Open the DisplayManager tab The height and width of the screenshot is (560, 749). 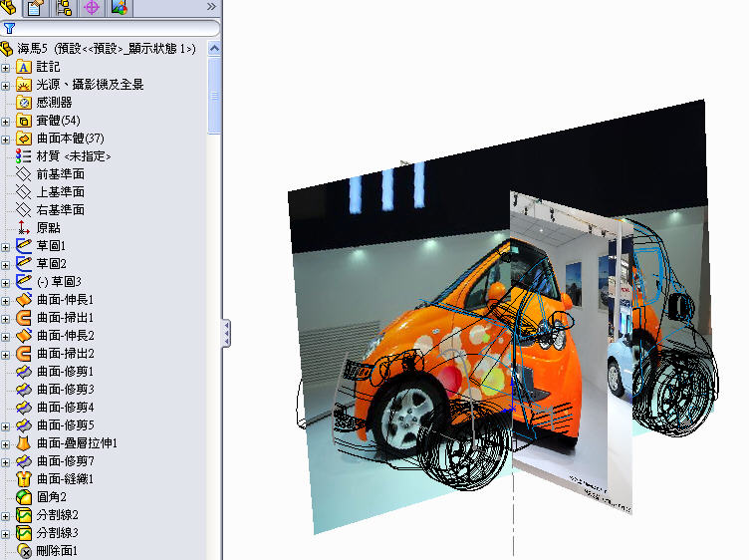pos(120,7)
